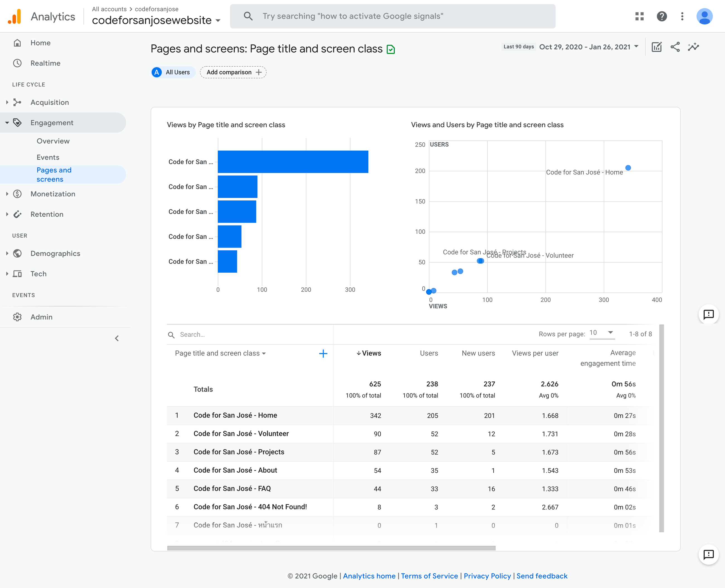Open the Insights sparkline icon
The image size is (725, 588).
(x=693, y=47)
